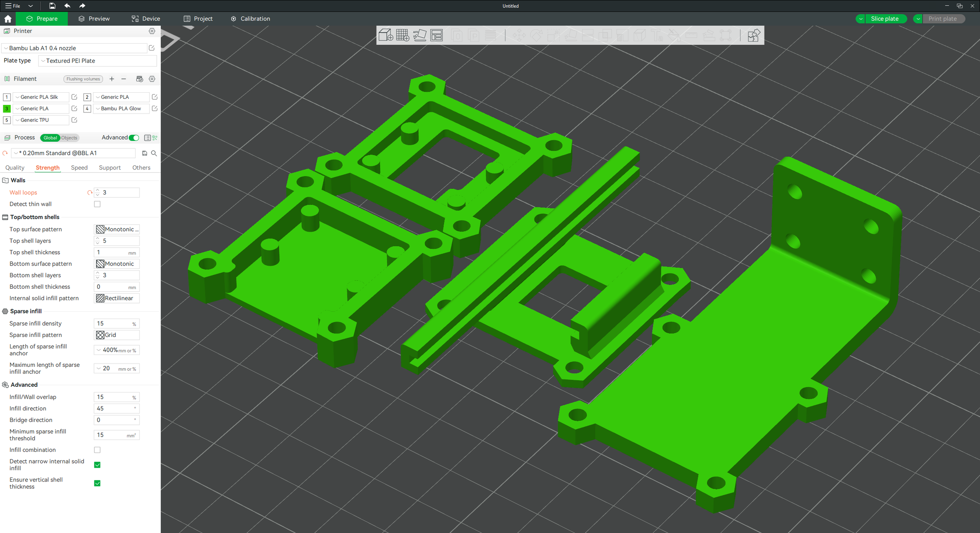Click the AMS filament sync icon
The width and height of the screenshot is (980, 533).
point(140,79)
